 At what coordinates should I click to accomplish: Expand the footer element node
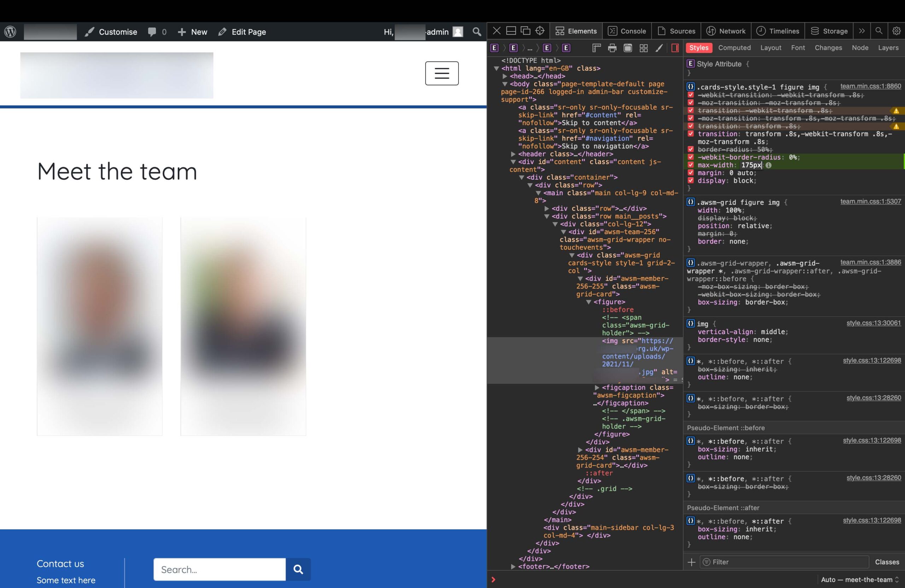(x=513, y=566)
